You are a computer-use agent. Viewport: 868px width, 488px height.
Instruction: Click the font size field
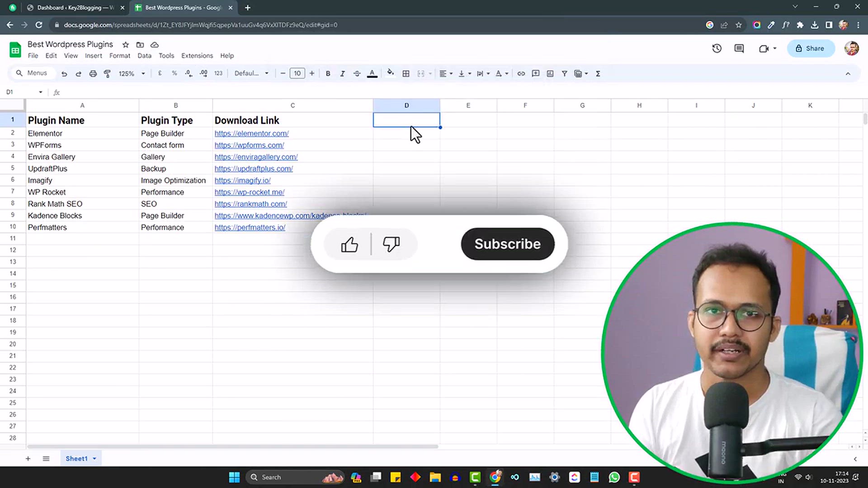coord(297,73)
